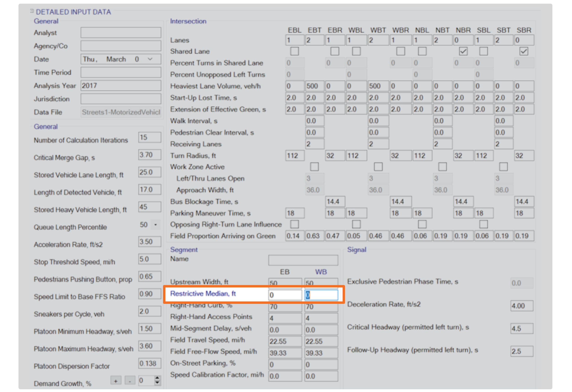Edit the WB Field Travel Speed field
The image size is (572, 392).
(x=321, y=341)
